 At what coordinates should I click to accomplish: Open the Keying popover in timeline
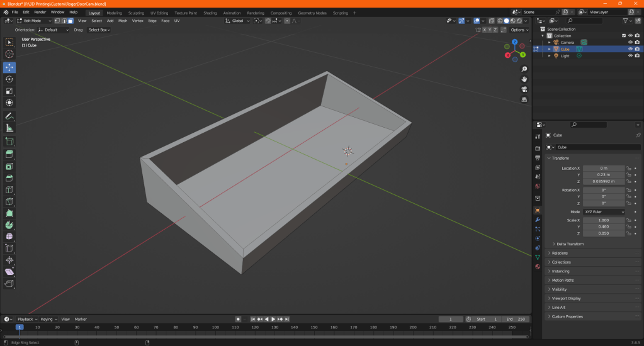(x=48, y=319)
